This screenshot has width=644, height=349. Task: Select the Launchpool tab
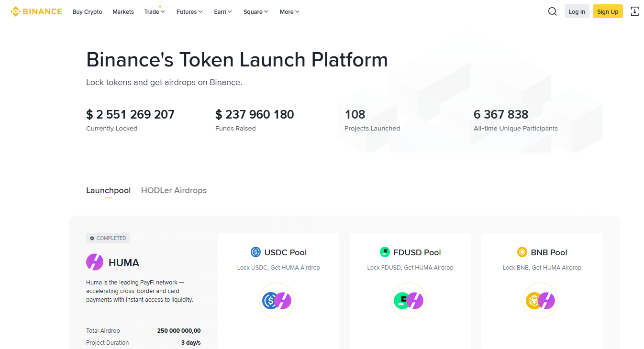tap(108, 190)
